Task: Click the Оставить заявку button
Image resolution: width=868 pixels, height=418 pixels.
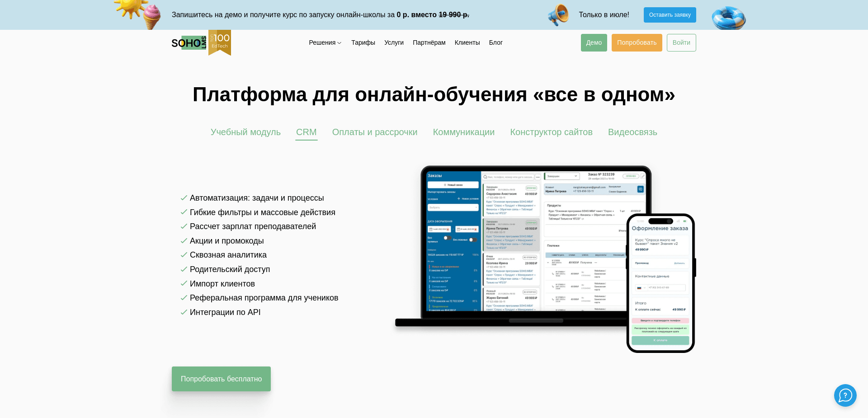Action: pyautogui.click(x=670, y=14)
